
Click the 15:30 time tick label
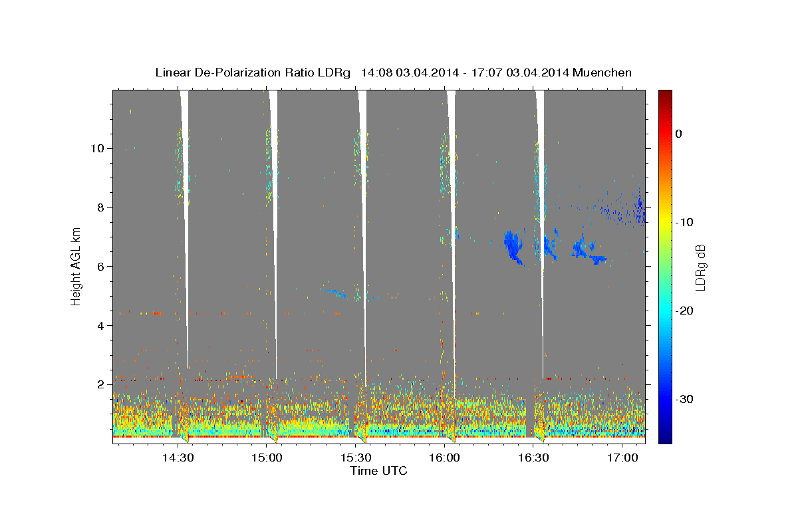[356, 458]
